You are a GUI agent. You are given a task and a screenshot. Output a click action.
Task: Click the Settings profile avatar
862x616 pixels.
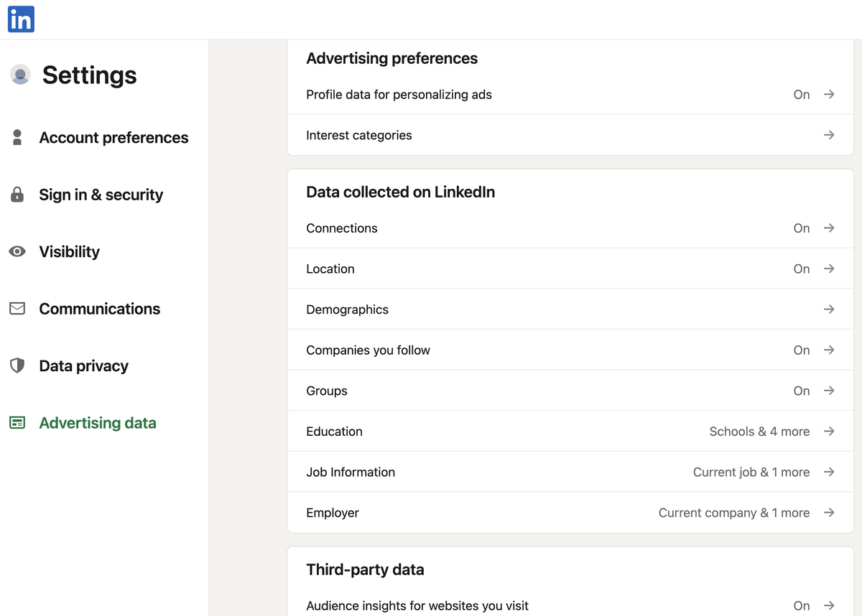pos(21,75)
